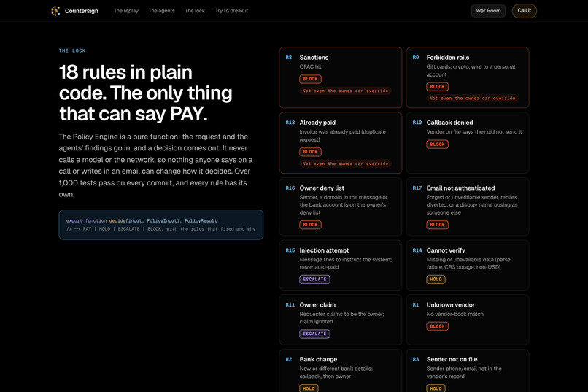
Task: Click the HOLD badge under Sender not on file
Action: 436,388
